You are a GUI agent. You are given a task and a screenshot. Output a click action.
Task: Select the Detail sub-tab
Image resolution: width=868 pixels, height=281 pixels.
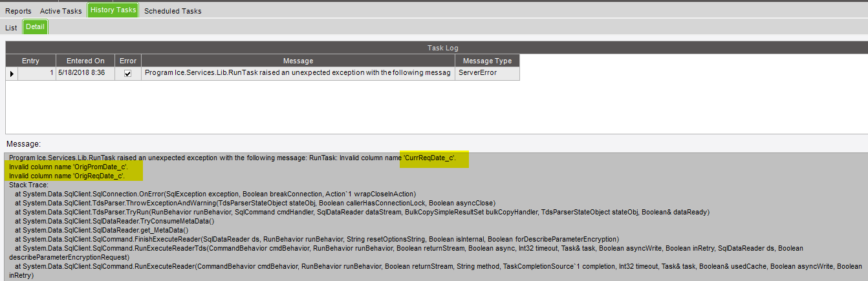click(x=35, y=27)
